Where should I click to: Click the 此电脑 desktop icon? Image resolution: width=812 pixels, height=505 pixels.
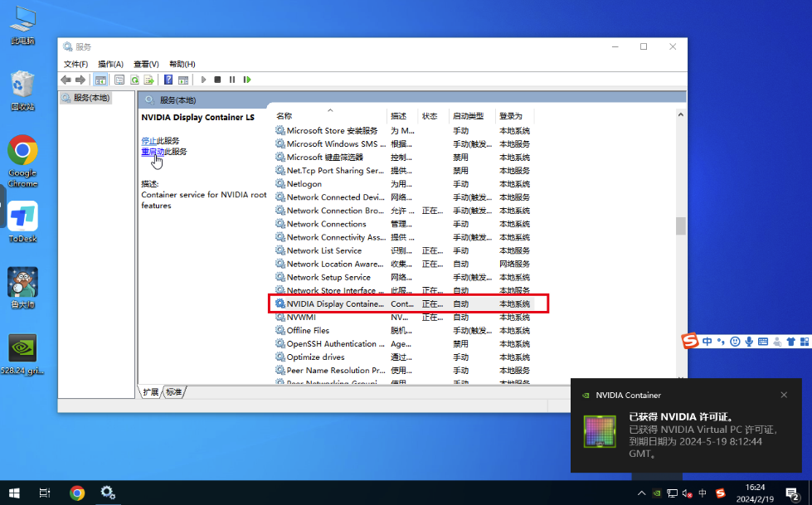point(22,25)
